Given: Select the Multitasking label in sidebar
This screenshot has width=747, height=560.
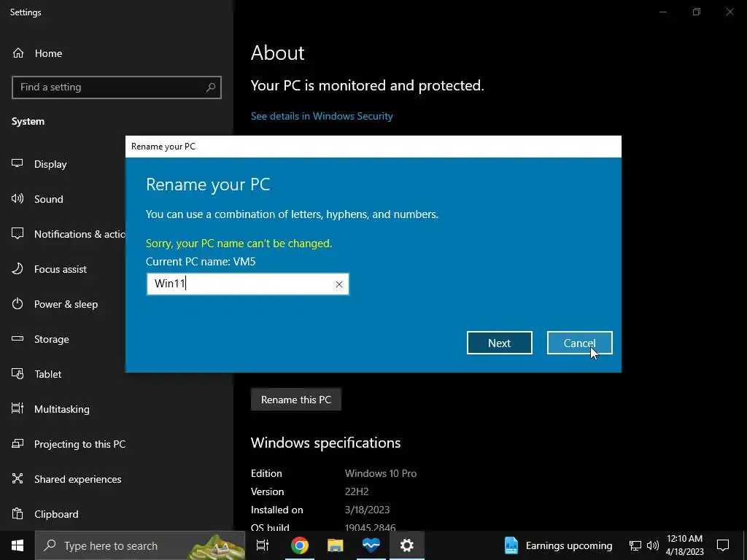Looking at the screenshot, I should point(62,409).
